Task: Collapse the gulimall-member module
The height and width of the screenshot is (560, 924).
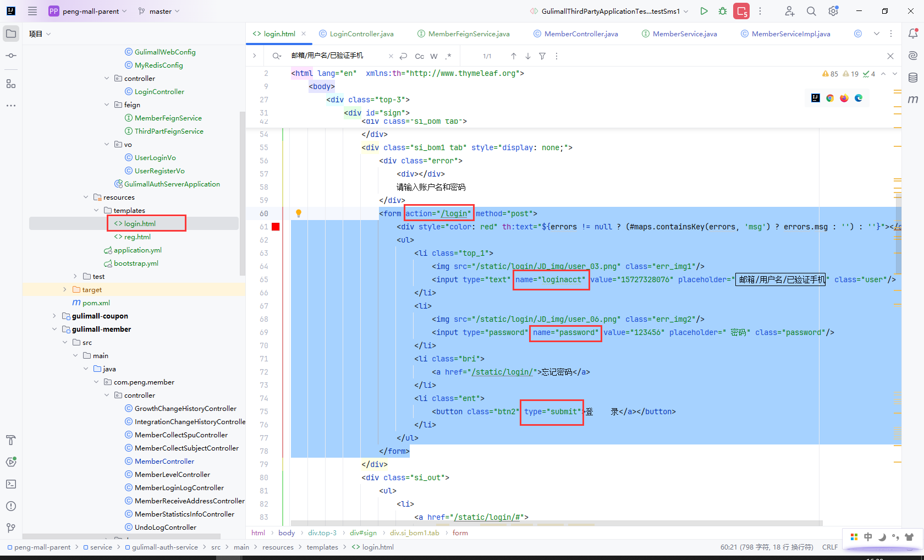Action: (x=54, y=329)
